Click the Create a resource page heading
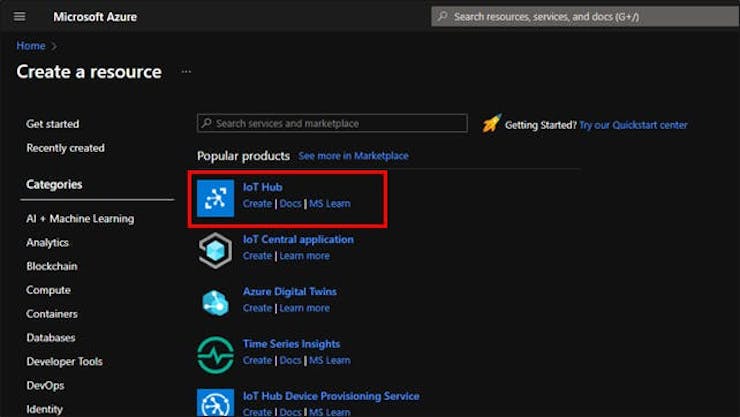The width and height of the screenshot is (740, 417). [x=89, y=72]
